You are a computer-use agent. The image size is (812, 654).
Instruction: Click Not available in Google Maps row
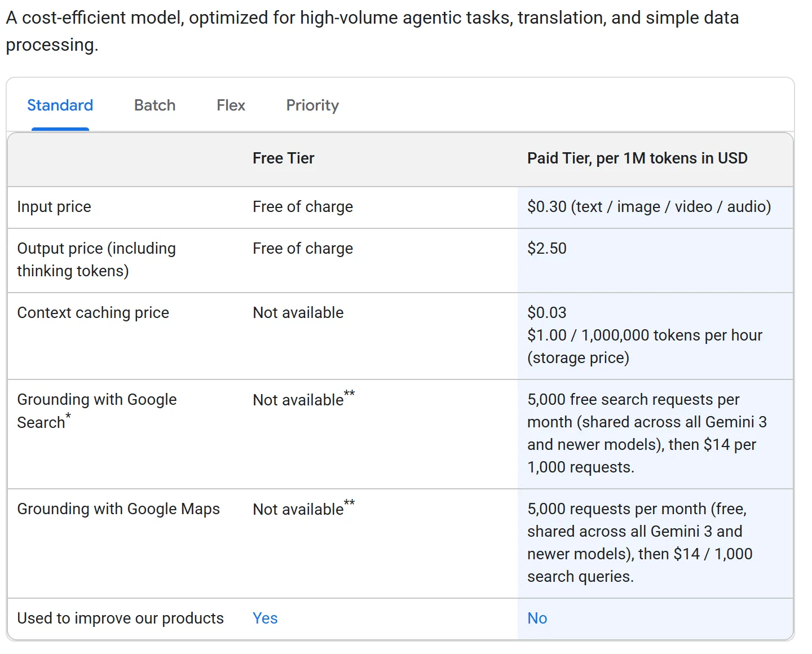click(x=304, y=509)
